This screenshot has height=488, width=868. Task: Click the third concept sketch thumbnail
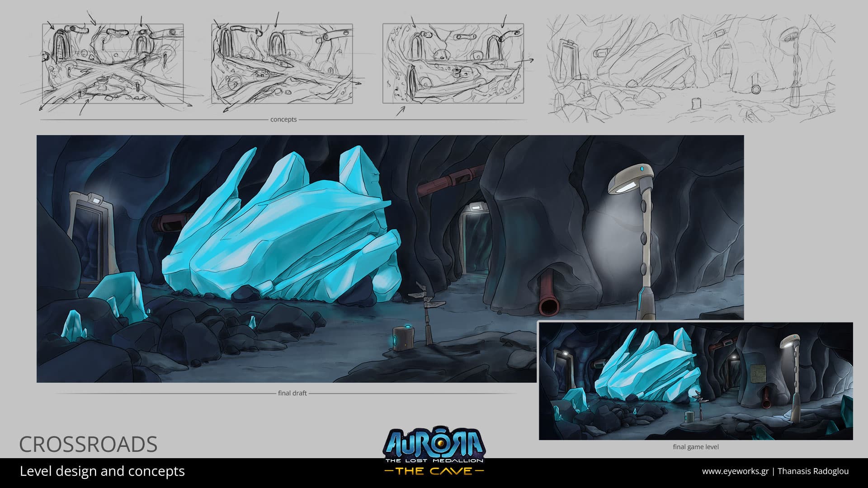click(453, 64)
